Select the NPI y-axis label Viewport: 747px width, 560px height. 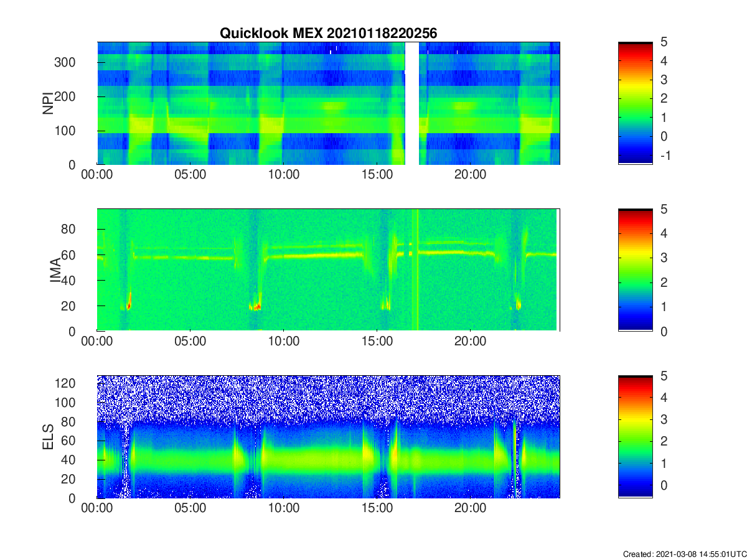[47, 103]
